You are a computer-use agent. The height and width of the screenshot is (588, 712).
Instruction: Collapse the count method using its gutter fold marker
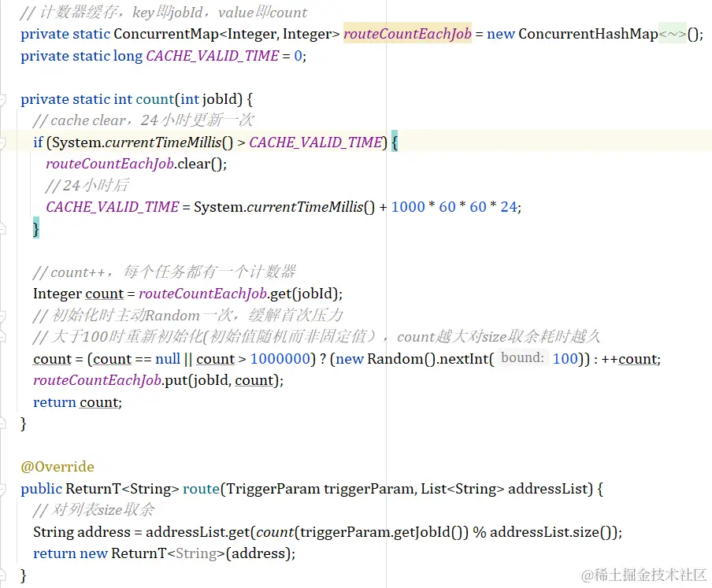(x=2, y=99)
